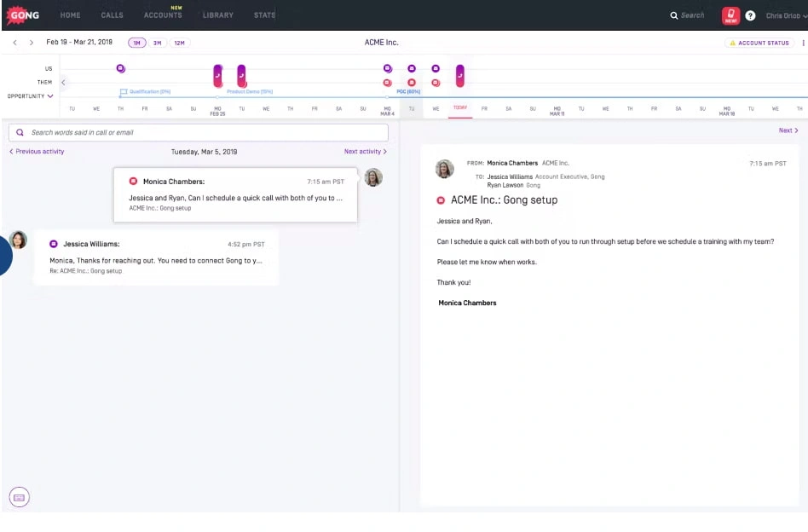Click the Next link above the email panel
Viewport: 808px width, 532px height.
(x=788, y=130)
